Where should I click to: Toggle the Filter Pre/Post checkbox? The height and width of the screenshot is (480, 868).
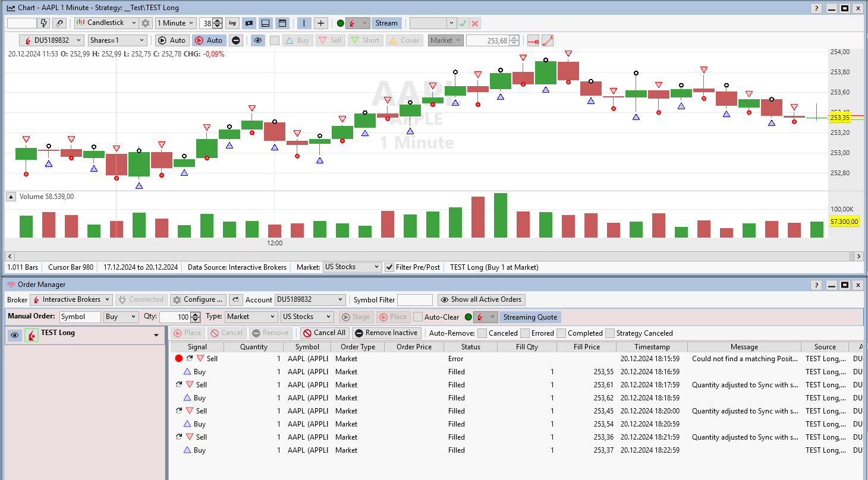tap(389, 267)
